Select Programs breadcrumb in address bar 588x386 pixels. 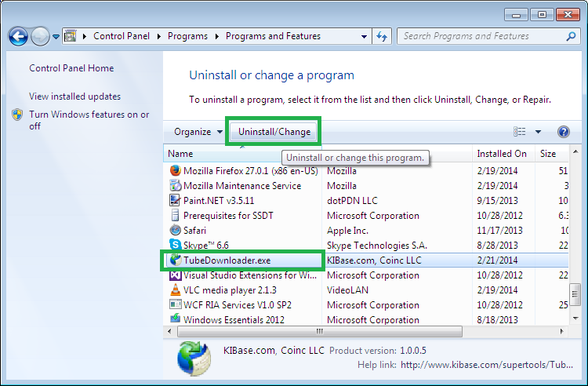pyautogui.click(x=187, y=36)
